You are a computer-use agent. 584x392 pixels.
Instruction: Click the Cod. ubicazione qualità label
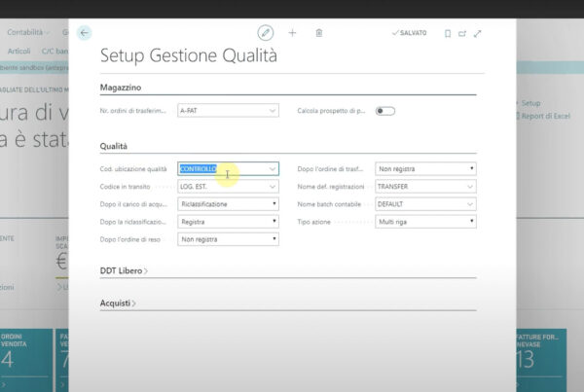(133, 169)
